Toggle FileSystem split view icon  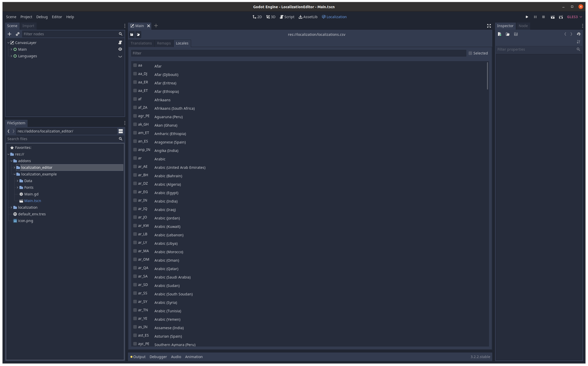(x=121, y=131)
